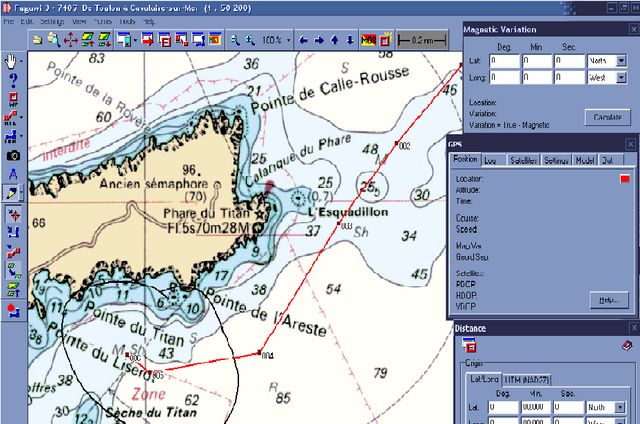The image size is (640, 424).
Task: Open the Help menu
Action: (149, 21)
